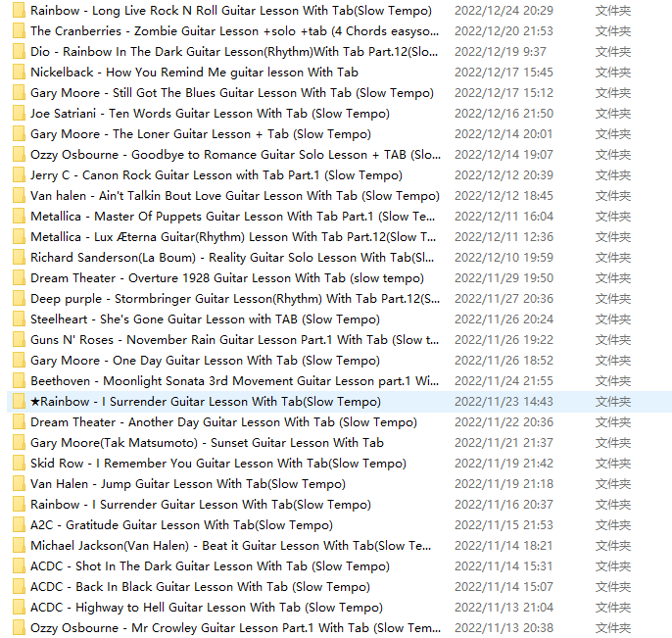Click folder icon of Metallica Master Of Puppets
This screenshot has height=638, width=672.
19,216
